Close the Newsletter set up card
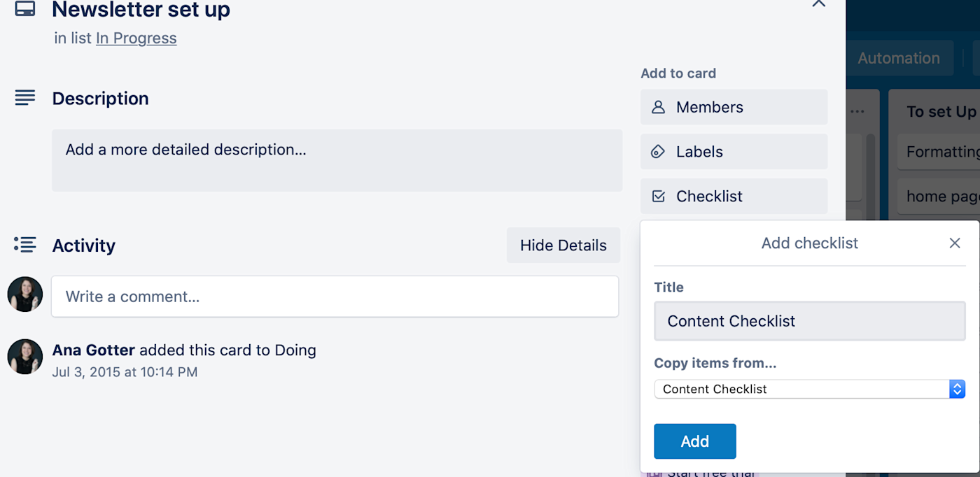Image resolution: width=980 pixels, height=477 pixels. 818,4
